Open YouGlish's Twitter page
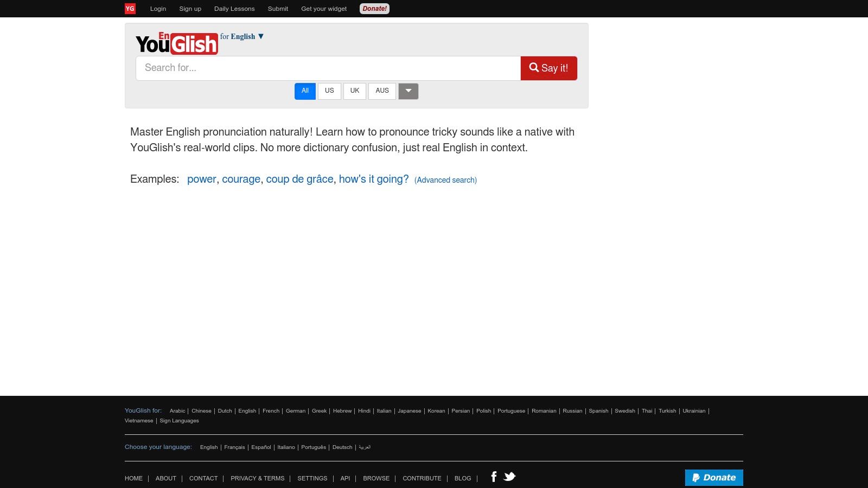868x488 pixels. click(x=509, y=476)
